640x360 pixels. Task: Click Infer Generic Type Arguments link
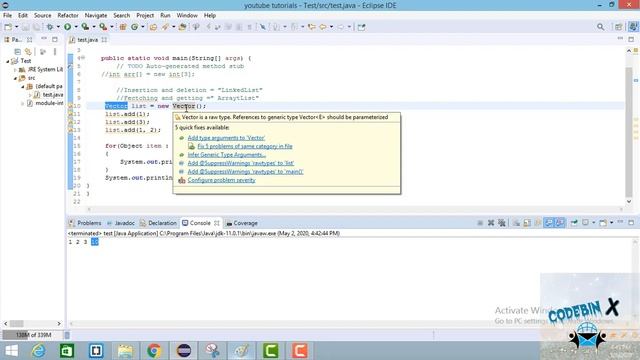pos(227,155)
